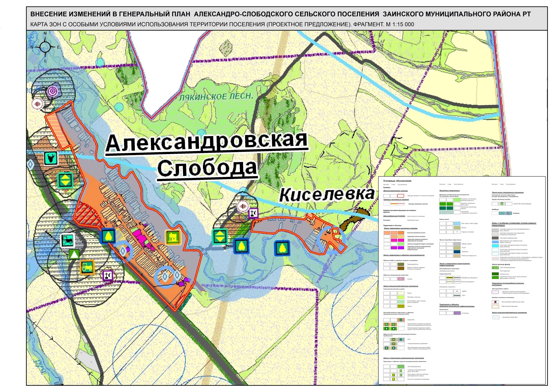Viewport: 554px width, 392px height.
Task: Click the ЛЯКИНСКОЕ ЛЕСН. forest label
Action: 216,97
